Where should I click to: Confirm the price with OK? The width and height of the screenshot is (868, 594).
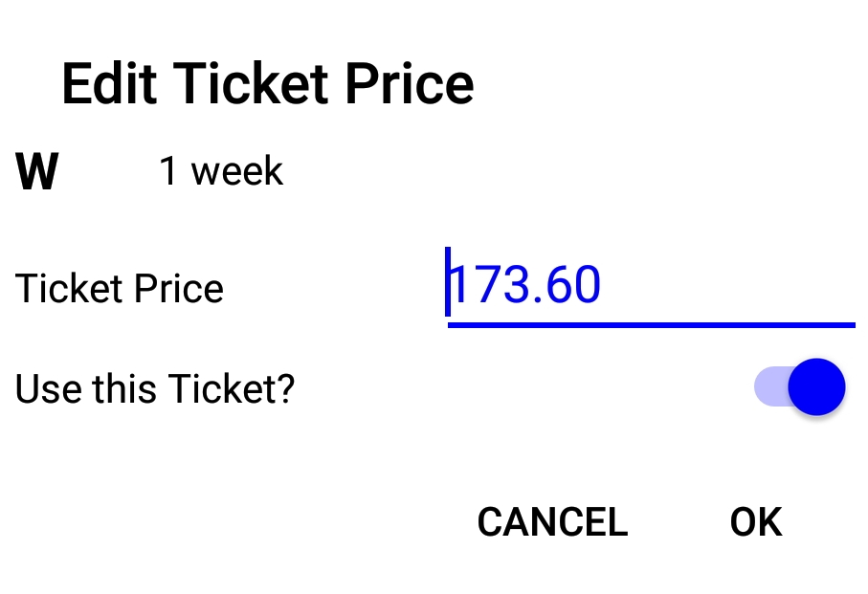point(755,522)
